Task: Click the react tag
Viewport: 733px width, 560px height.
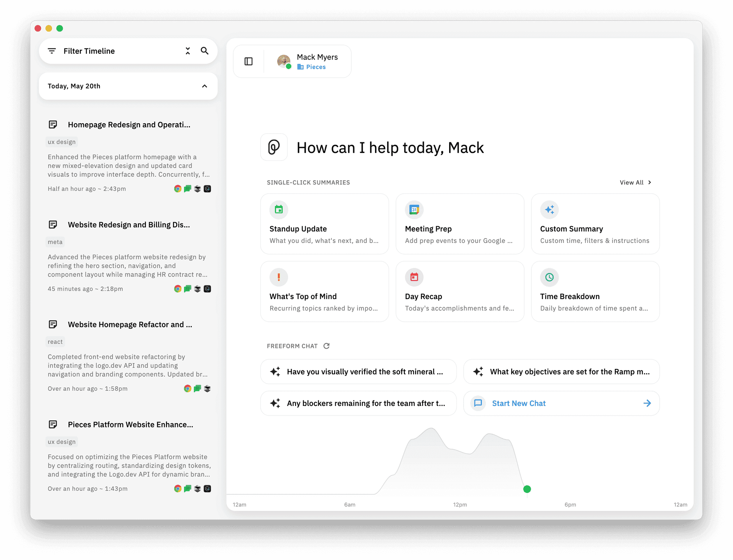Action: [55, 342]
